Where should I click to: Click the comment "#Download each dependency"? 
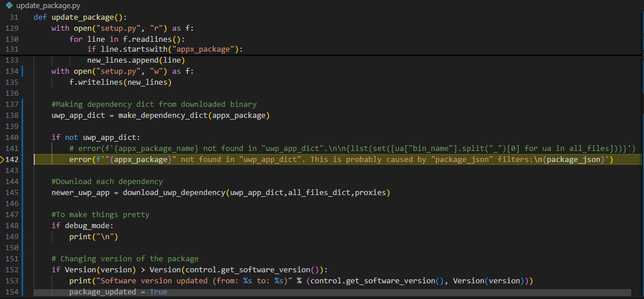coord(107,181)
